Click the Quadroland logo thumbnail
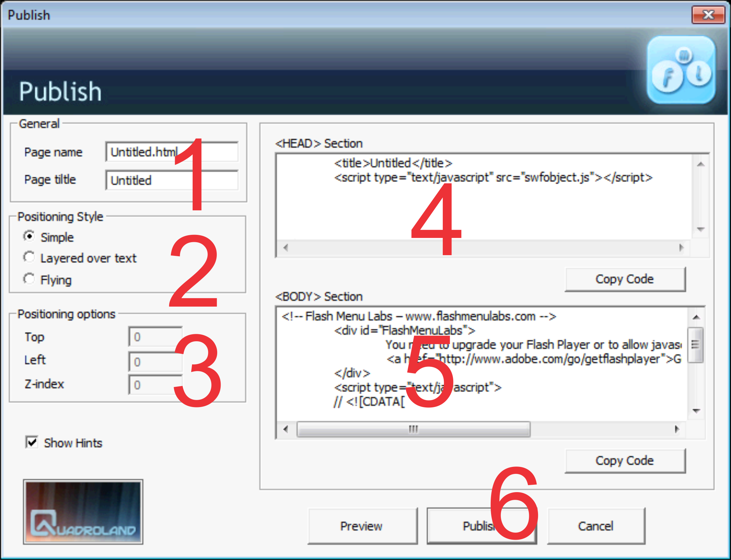Viewport: 731px width, 560px height. [x=83, y=512]
